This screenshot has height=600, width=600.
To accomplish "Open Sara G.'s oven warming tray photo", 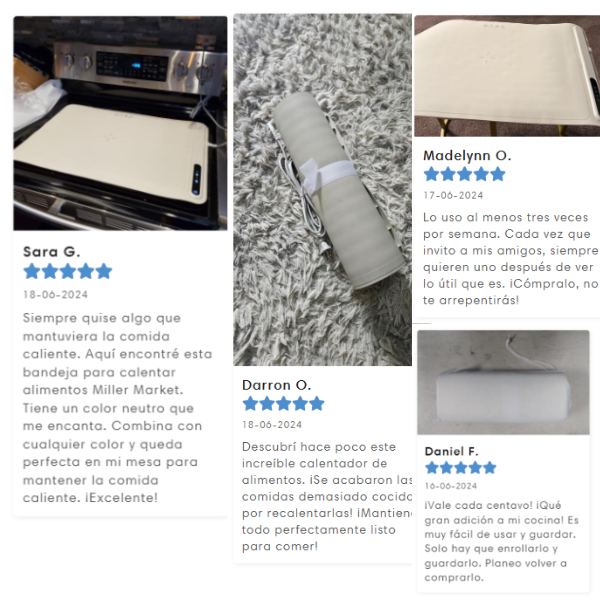I will [x=120, y=123].
